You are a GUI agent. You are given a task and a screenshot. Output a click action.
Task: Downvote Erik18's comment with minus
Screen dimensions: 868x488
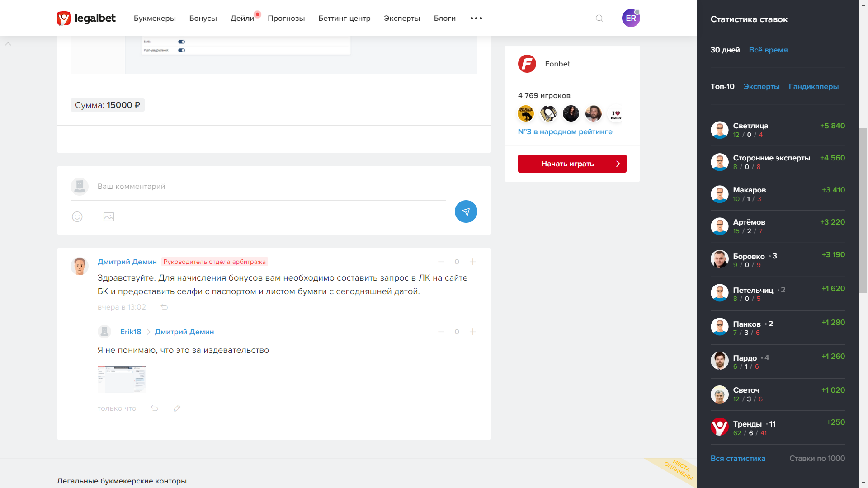pos(441,332)
